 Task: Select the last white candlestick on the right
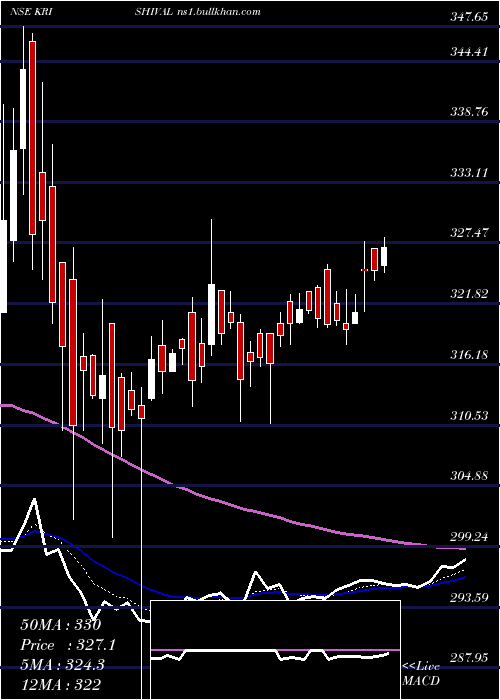tap(384, 255)
